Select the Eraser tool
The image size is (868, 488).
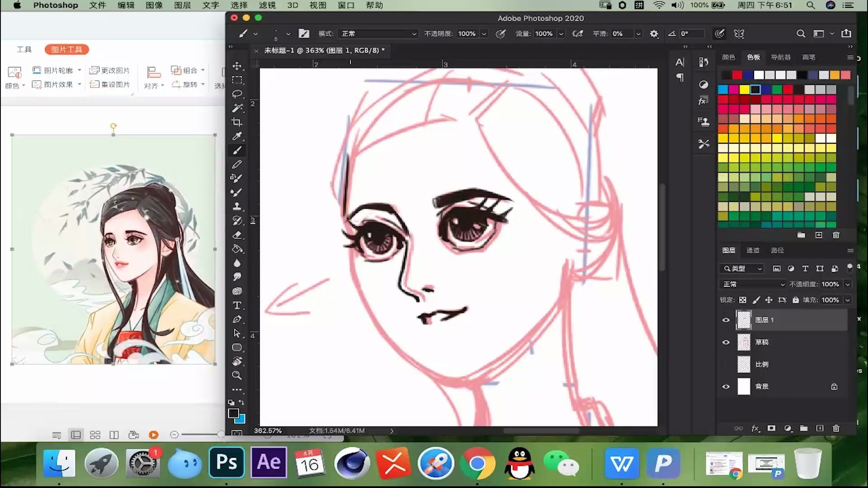tap(237, 235)
